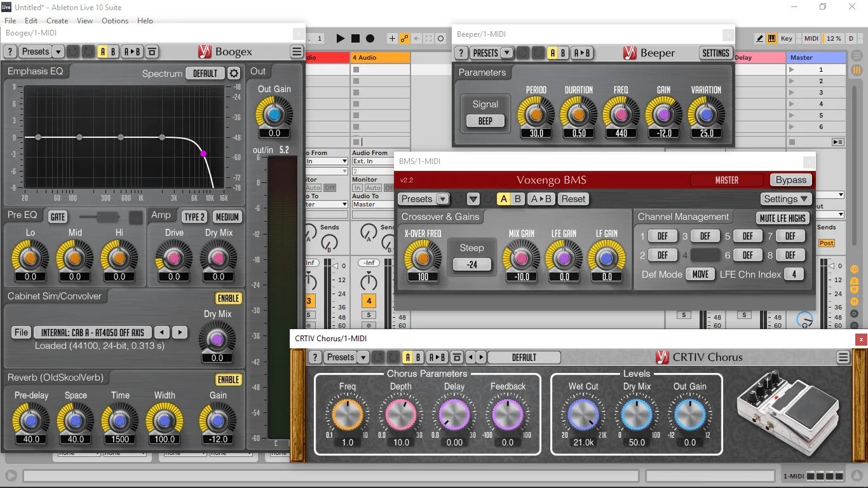The width and height of the screenshot is (868, 488).
Task: Select state B in Voxengo BMS
Action: (518, 199)
